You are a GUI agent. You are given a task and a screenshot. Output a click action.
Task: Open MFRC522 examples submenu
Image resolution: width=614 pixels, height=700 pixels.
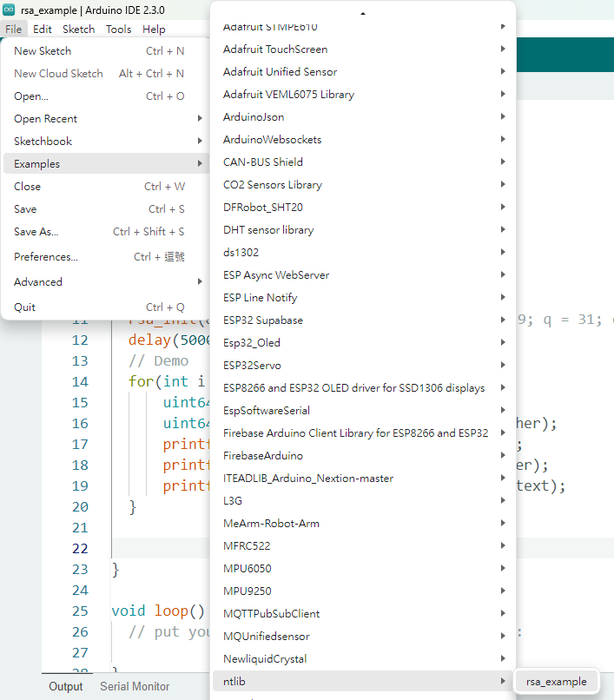coord(363,546)
